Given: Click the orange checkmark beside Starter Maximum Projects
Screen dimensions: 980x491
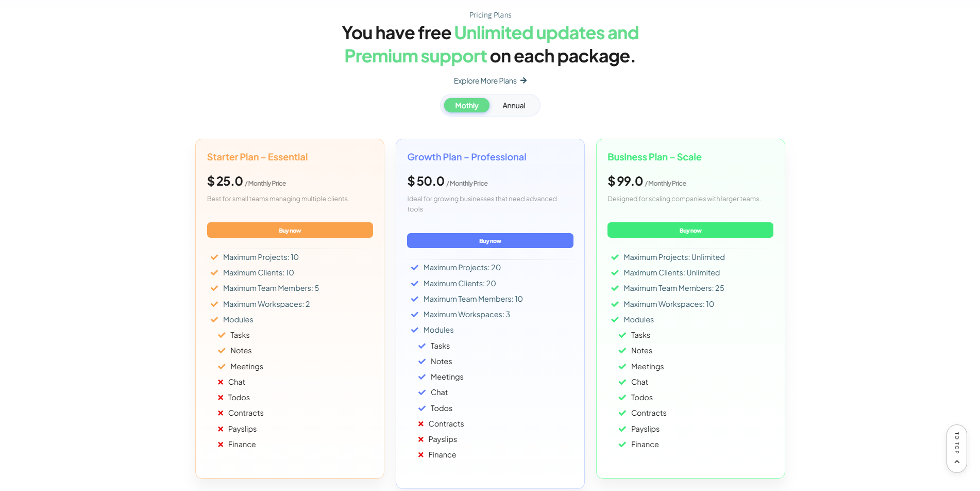Looking at the screenshot, I should 214,257.
